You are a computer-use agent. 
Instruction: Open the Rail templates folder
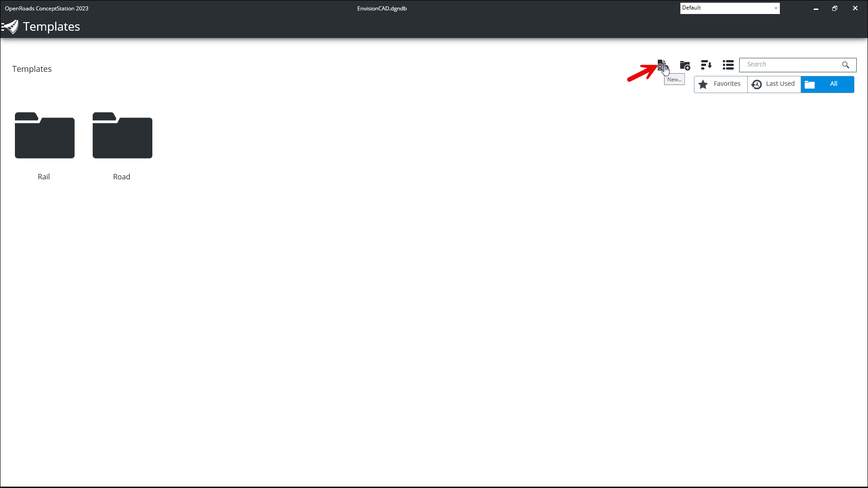pos(44,135)
